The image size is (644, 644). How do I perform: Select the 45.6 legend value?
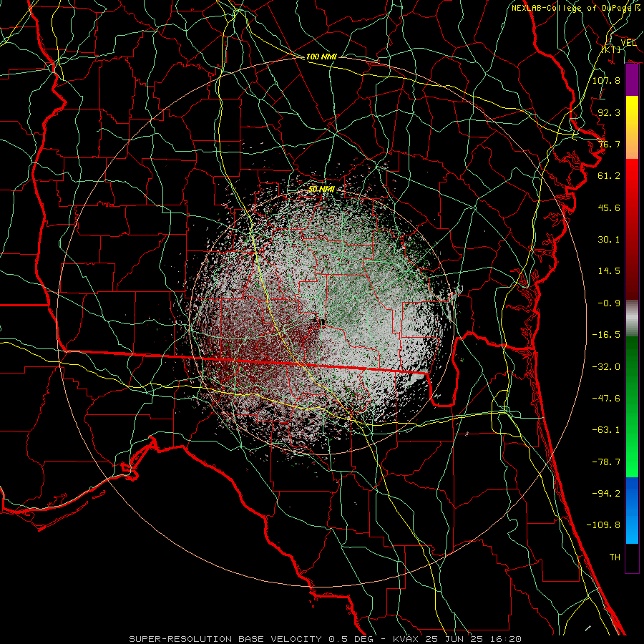(x=609, y=208)
